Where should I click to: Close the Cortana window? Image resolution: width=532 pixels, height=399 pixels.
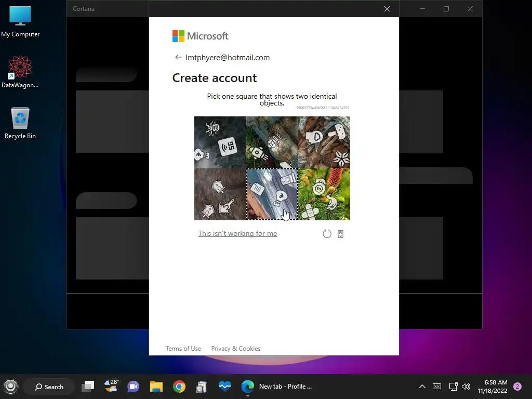(470, 9)
